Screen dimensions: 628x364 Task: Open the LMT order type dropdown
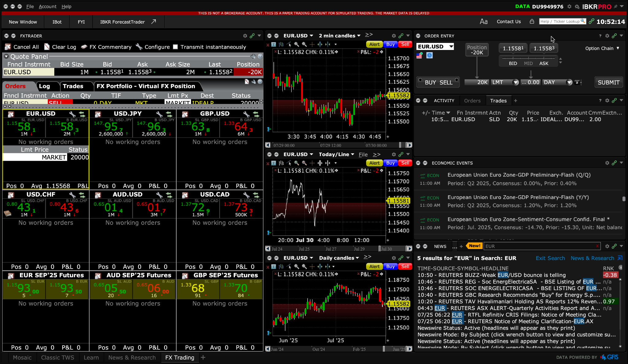pyautogui.click(x=515, y=82)
